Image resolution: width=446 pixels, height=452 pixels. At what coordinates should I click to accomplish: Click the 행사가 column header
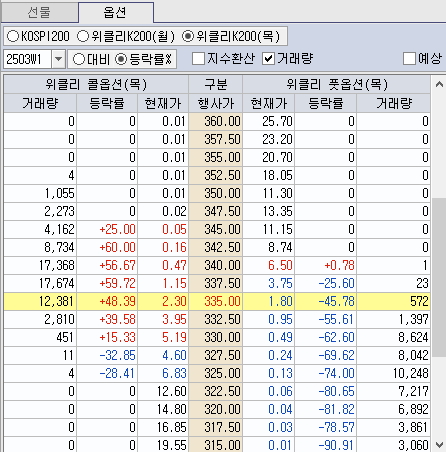216,103
